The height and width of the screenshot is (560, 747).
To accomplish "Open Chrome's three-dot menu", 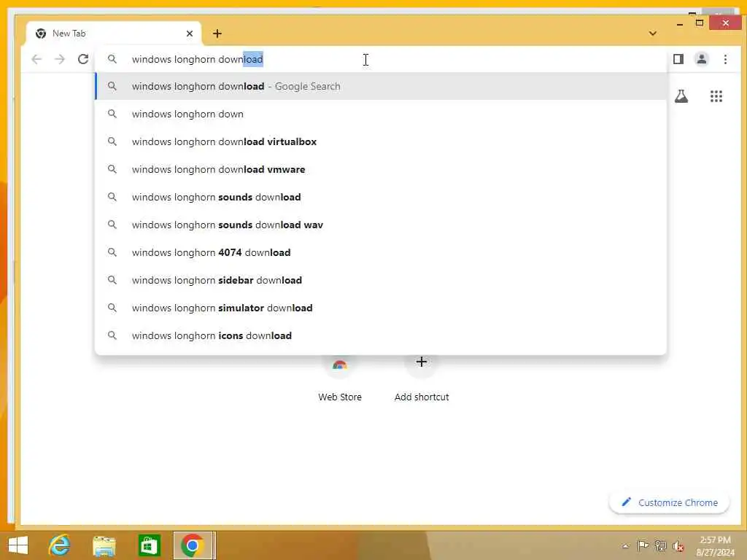I will (x=725, y=59).
